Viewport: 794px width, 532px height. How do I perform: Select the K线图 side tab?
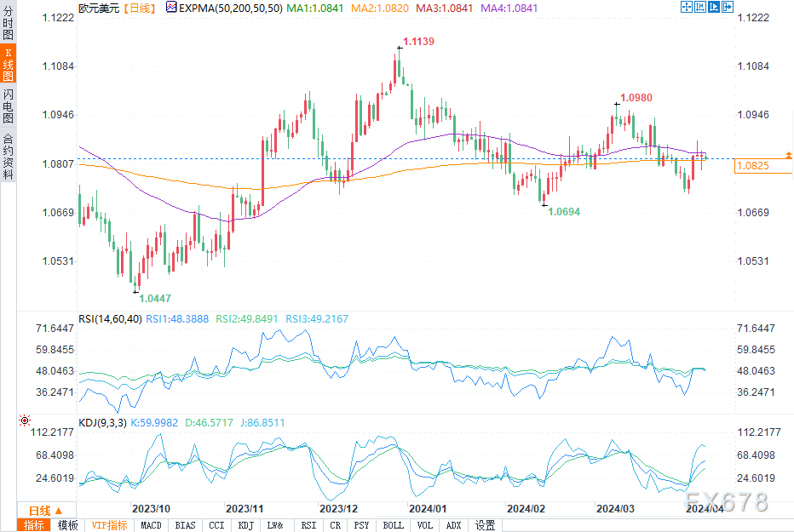coord(9,64)
